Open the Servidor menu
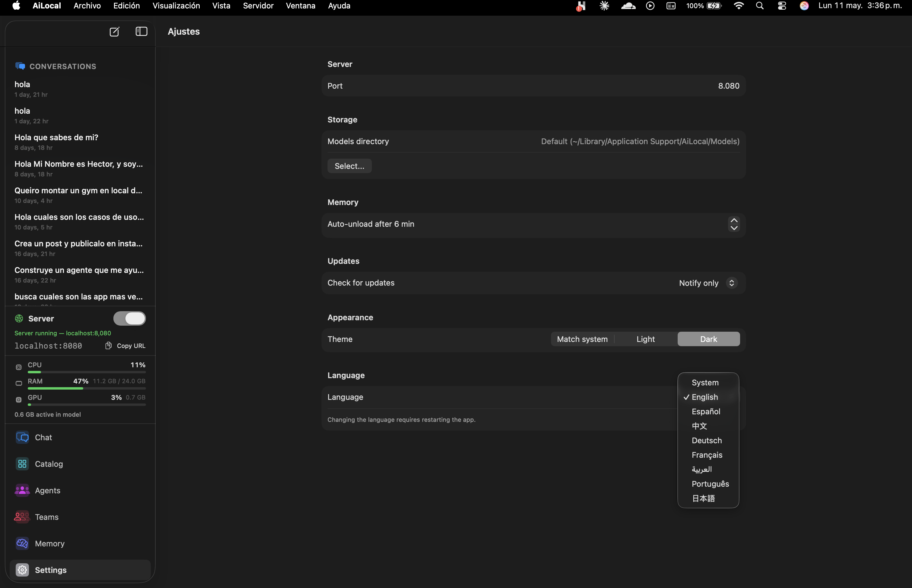This screenshot has height=588, width=912. (x=258, y=6)
